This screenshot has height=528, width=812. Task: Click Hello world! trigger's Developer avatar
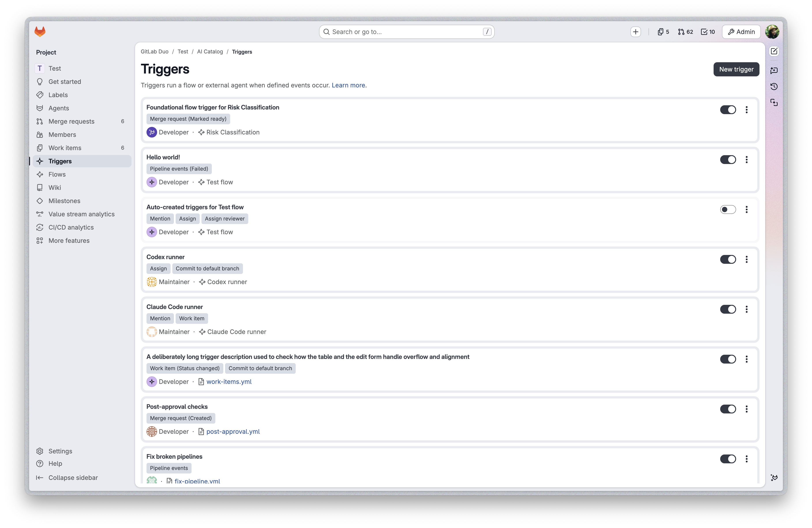pos(152,182)
